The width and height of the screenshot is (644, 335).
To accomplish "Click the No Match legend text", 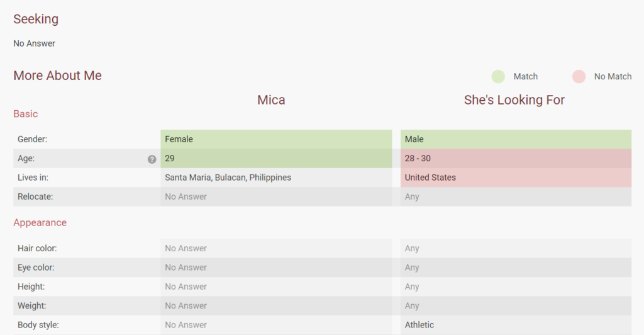I will click(613, 76).
